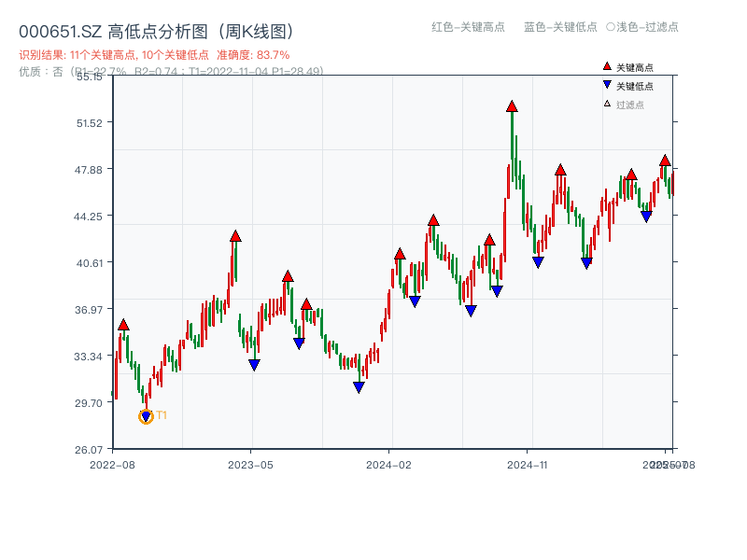The height and width of the screenshot is (560, 747).
Task: Click the 2024-11 x-axis date label
Action: click(528, 465)
